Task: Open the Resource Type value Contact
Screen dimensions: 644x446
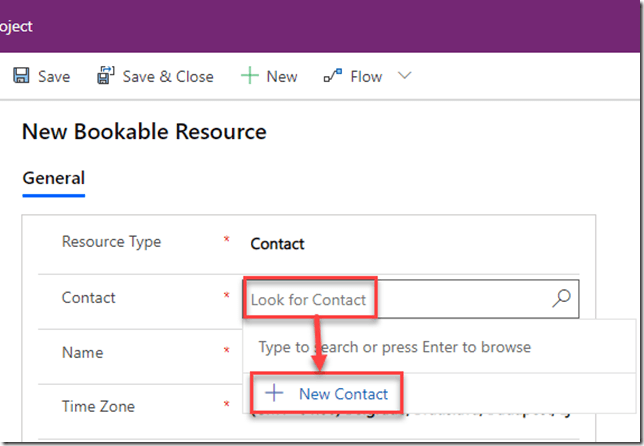Action: [277, 243]
